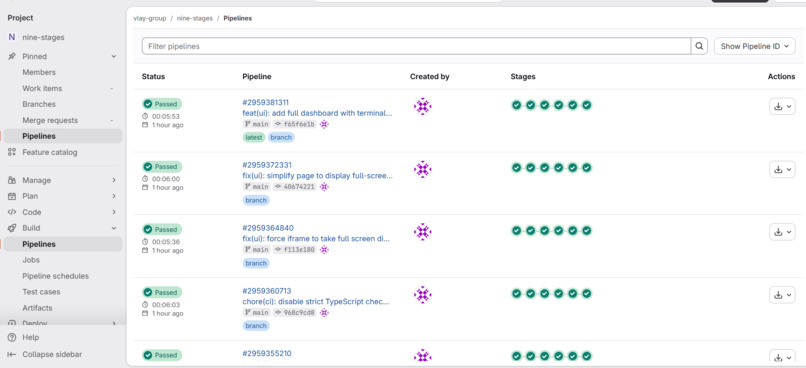Viewport: 806px width, 368px height.
Task: Click the search magnifier icon beside the filter field
Action: 699,46
